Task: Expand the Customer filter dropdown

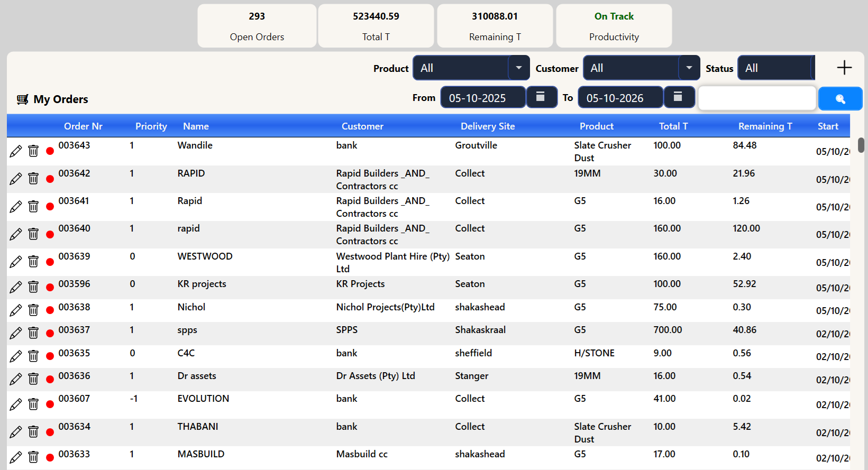Action: click(689, 68)
